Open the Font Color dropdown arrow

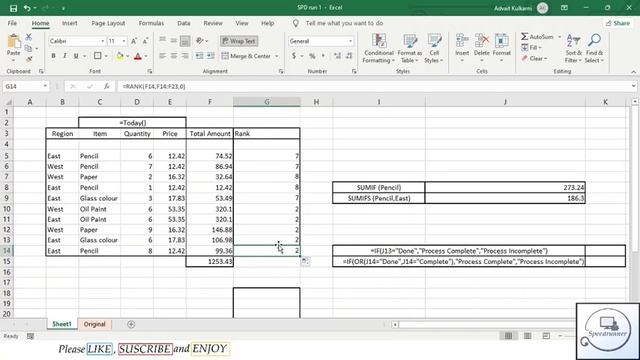click(146, 56)
